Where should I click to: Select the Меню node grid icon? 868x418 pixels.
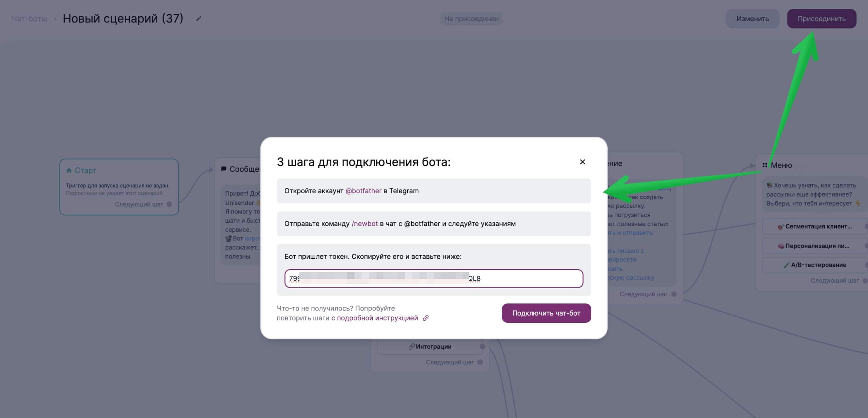[765, 165]
